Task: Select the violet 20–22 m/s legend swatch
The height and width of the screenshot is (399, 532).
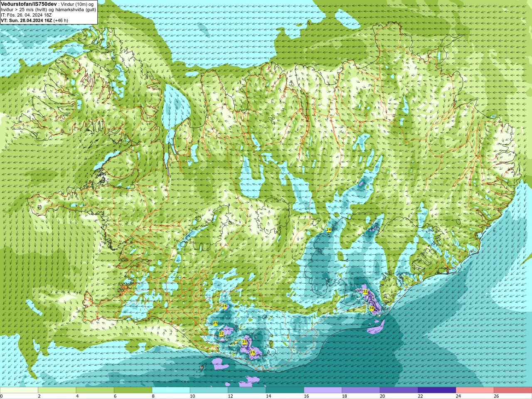Action: pyautogui.click(x=399, y=390)
